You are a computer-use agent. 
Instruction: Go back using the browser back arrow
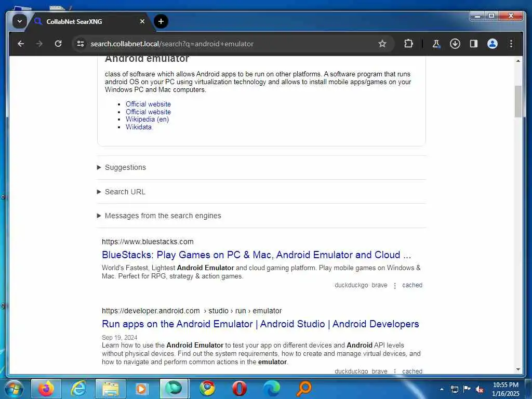(21, 44)
